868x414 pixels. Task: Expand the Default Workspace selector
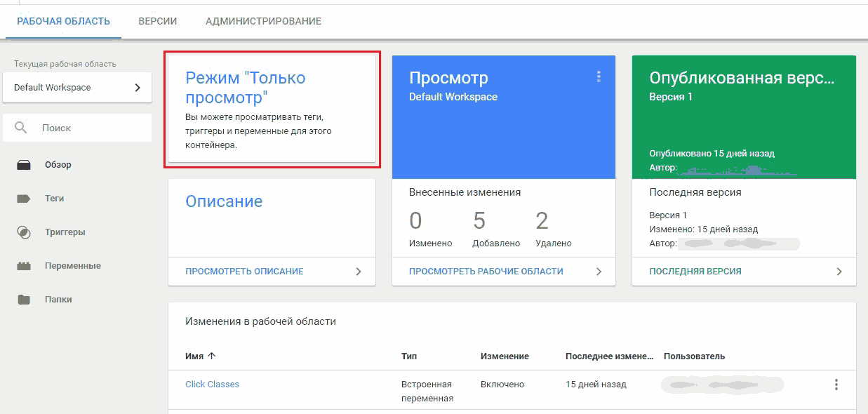(77, 88)
